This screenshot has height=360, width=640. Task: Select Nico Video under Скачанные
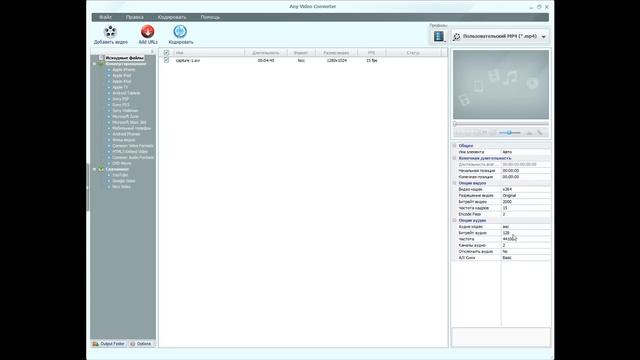[121, 187]
